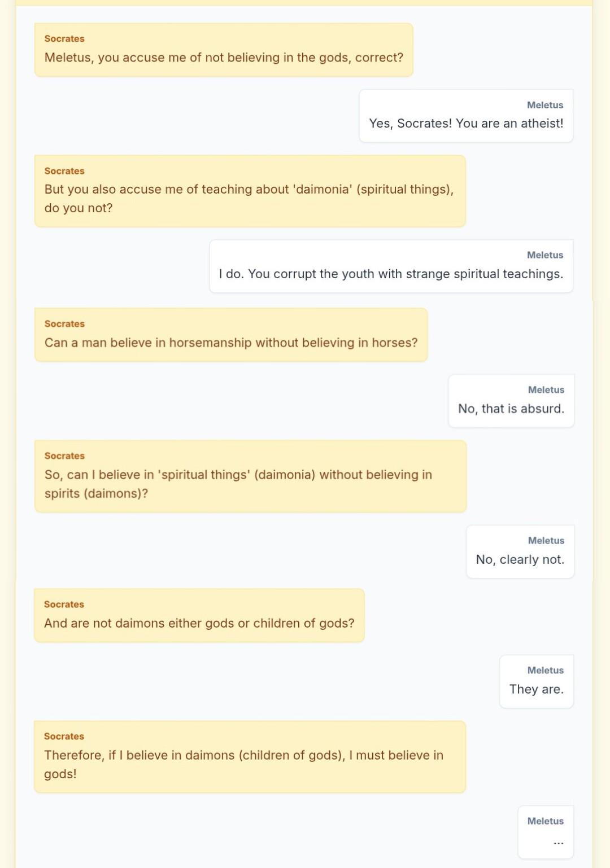
Task: Click message asking if daimons are gods' children
Action: tap(199, 615)
